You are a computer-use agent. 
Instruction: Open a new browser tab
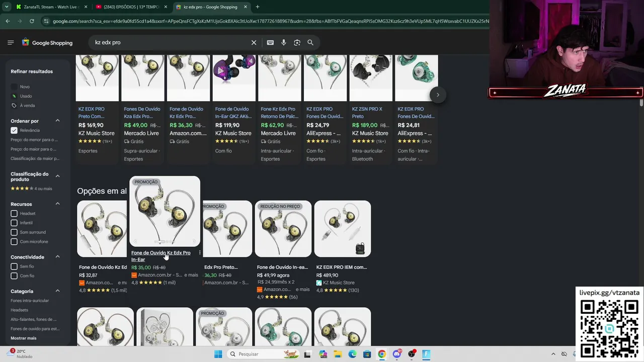[258, 7]
